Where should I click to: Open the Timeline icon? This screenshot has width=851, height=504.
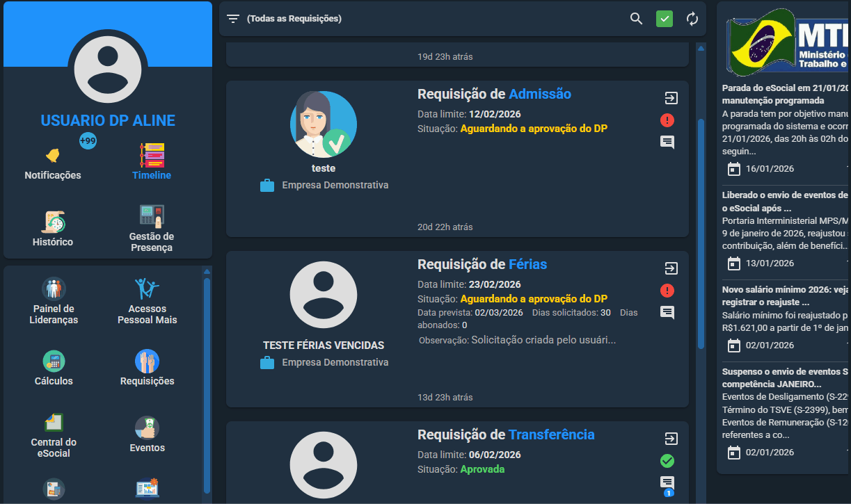pyautogui.click(x=152, y=154)
